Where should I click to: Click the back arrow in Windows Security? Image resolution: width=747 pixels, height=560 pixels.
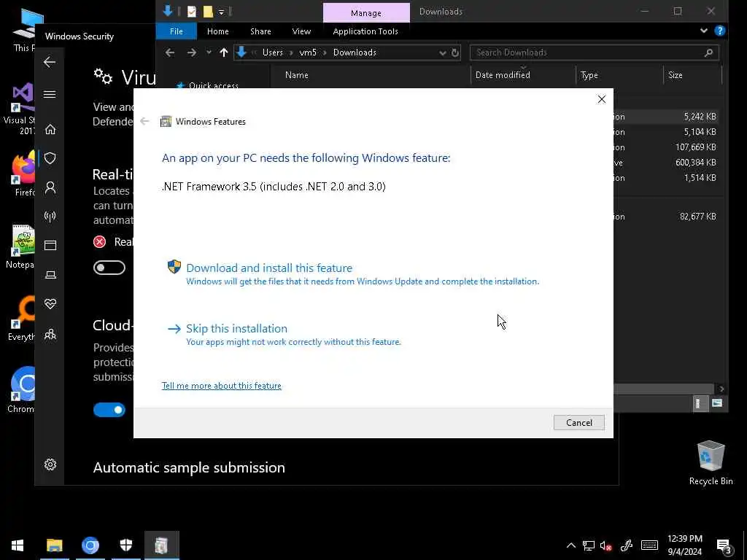click(x=50, y=62)
